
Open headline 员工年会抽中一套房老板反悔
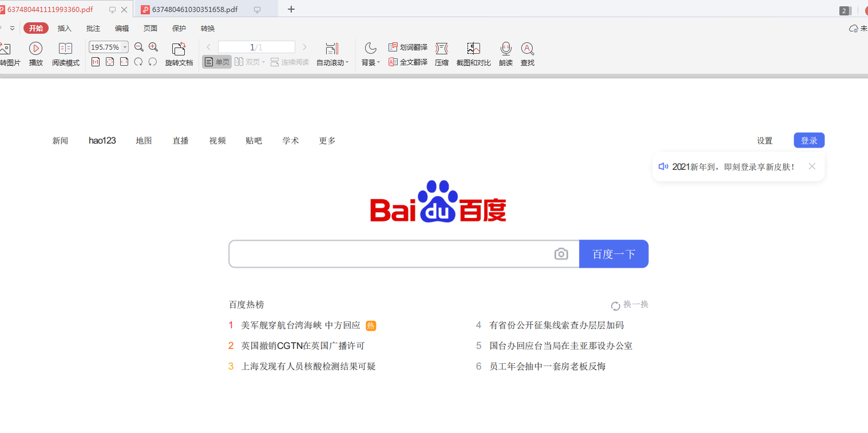tap(548, 367)
